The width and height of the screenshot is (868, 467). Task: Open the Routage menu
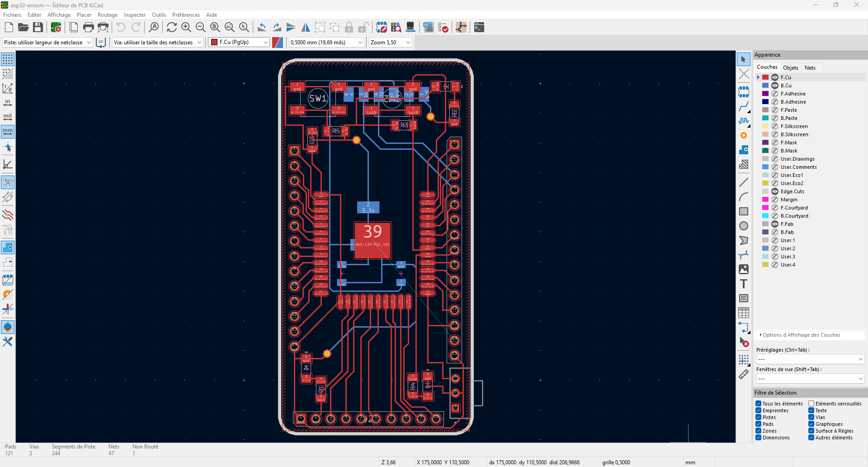pyautogui.click(x=108, y=15)
